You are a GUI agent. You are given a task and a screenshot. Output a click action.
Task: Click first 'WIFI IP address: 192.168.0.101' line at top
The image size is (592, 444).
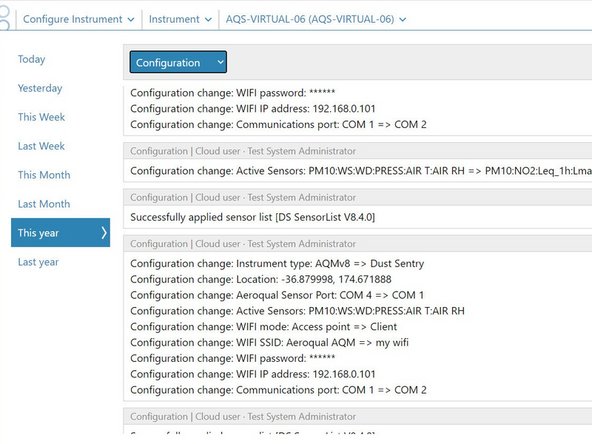click(x=253, y=109)
